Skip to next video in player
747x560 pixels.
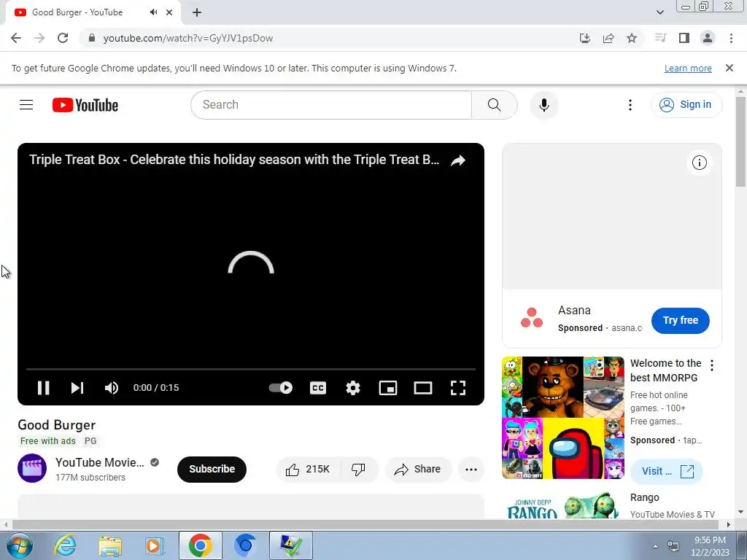[x=77, y=388]
